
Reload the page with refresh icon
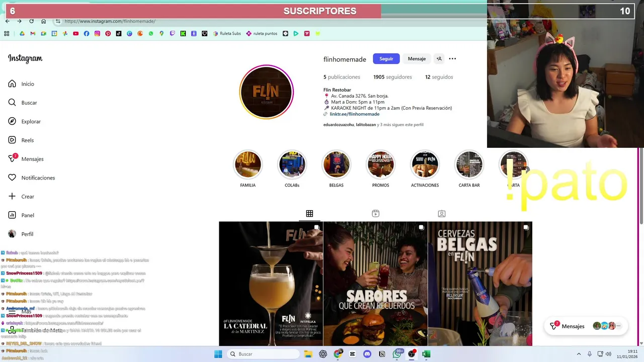pos(31,21)
